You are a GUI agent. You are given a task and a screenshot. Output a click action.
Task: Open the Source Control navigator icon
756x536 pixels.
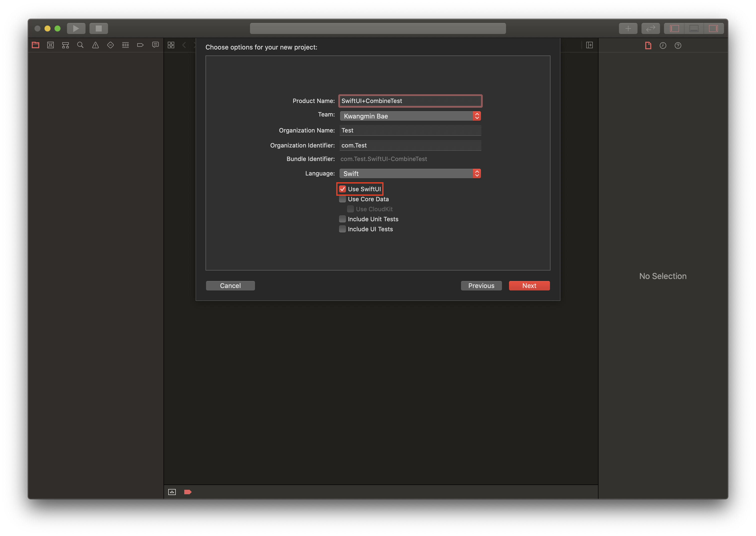click(x=50, y=45)
